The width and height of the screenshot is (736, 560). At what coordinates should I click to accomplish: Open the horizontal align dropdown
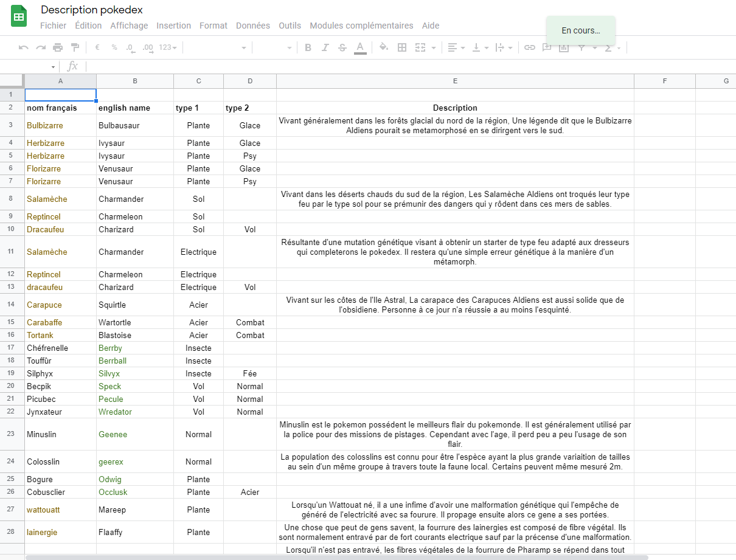coord(455,47)
